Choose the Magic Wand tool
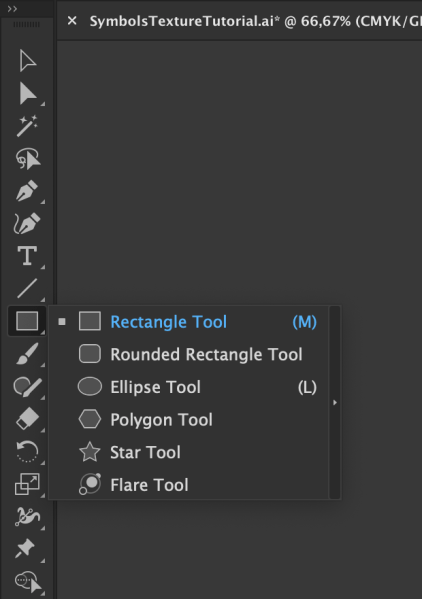 (27, 126)
